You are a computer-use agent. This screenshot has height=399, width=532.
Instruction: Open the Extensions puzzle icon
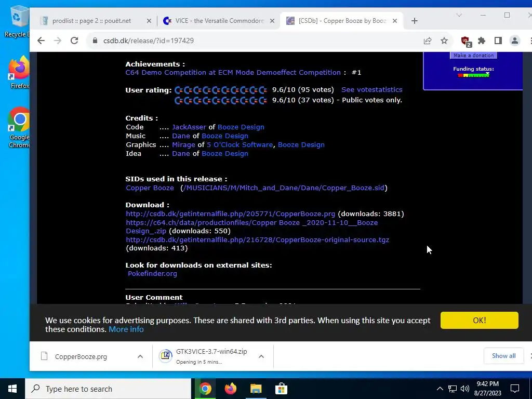click(x=482, y=41)
